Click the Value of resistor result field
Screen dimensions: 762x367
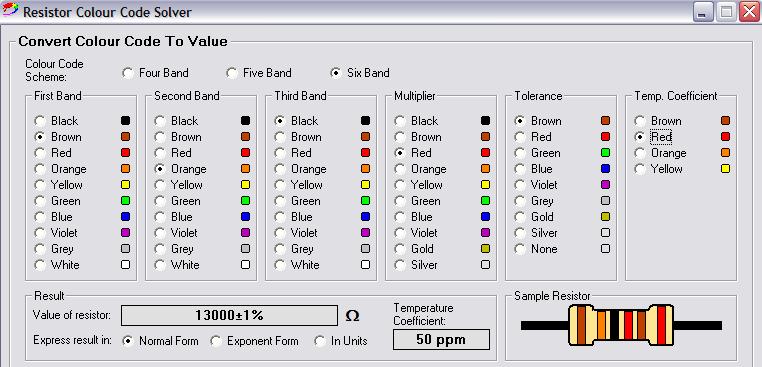(x=229, y=315)
